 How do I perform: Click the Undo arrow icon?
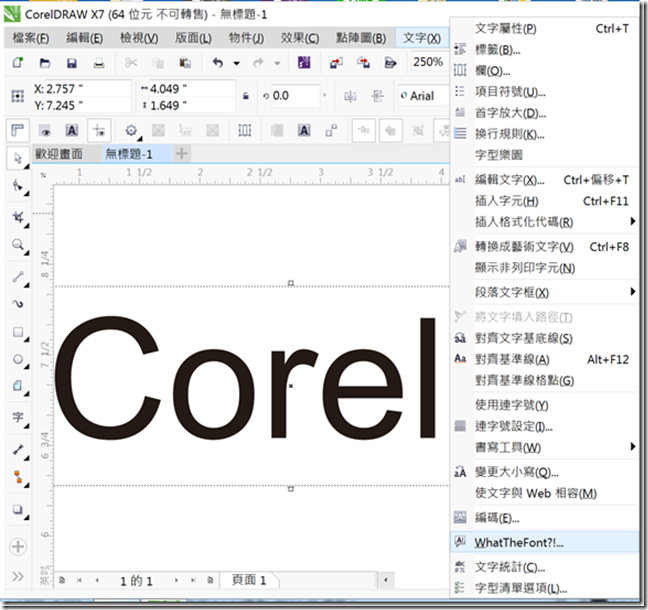(218, 63)
